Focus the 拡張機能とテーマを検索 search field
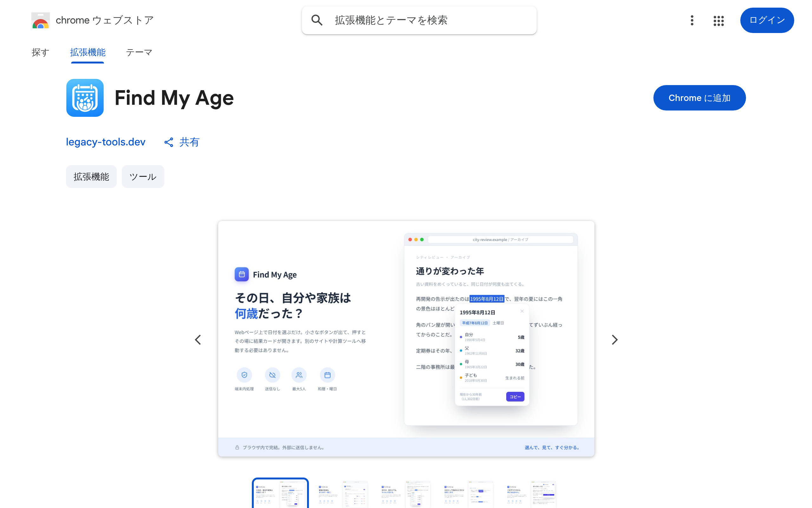Viewport: 812px width, 508px height. 419,20
